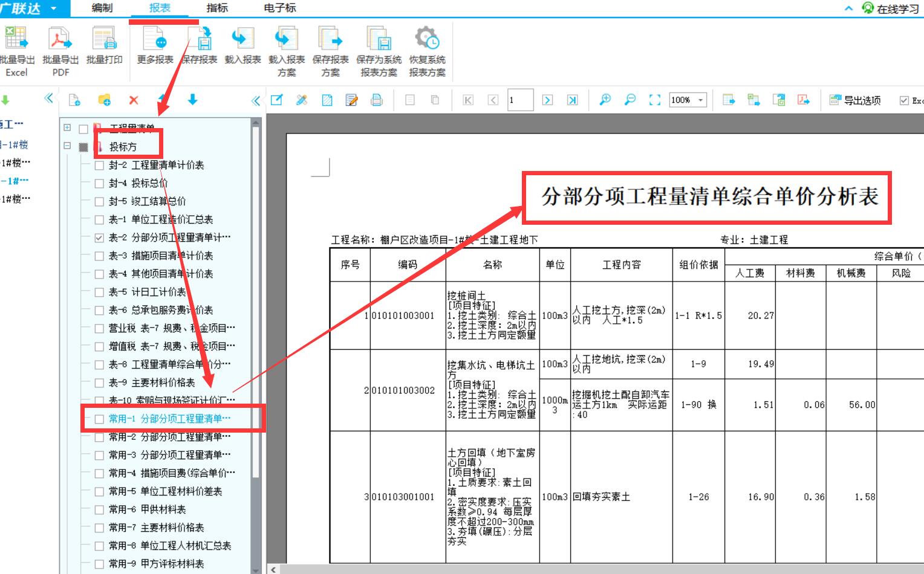The height and width of the screenshot is (574, 924).
Task: Select 常用-7 主要材料价格表 report
Action: tap(156, 527)
